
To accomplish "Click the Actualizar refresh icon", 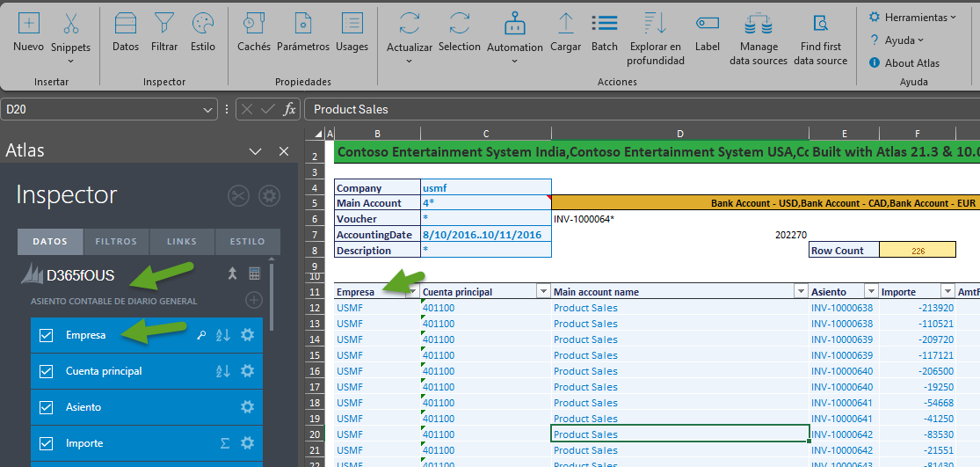I will [410, 24].
